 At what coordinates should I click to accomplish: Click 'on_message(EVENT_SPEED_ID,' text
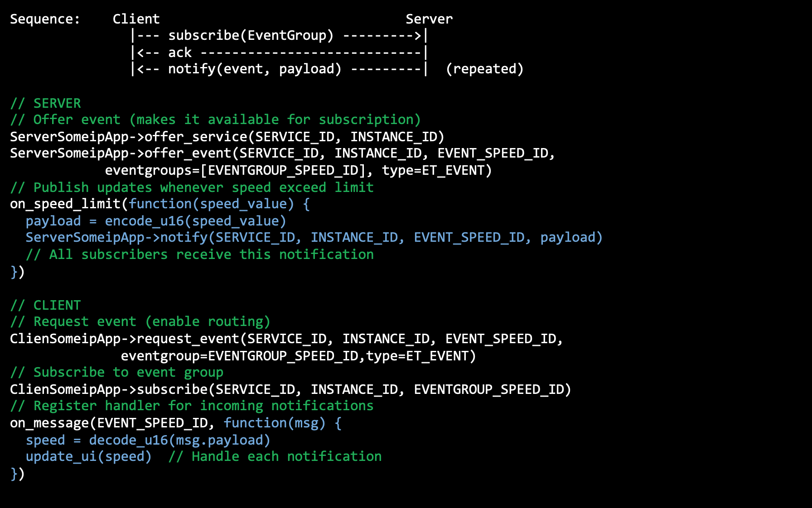pyautogui.click(x=113, y=423)
